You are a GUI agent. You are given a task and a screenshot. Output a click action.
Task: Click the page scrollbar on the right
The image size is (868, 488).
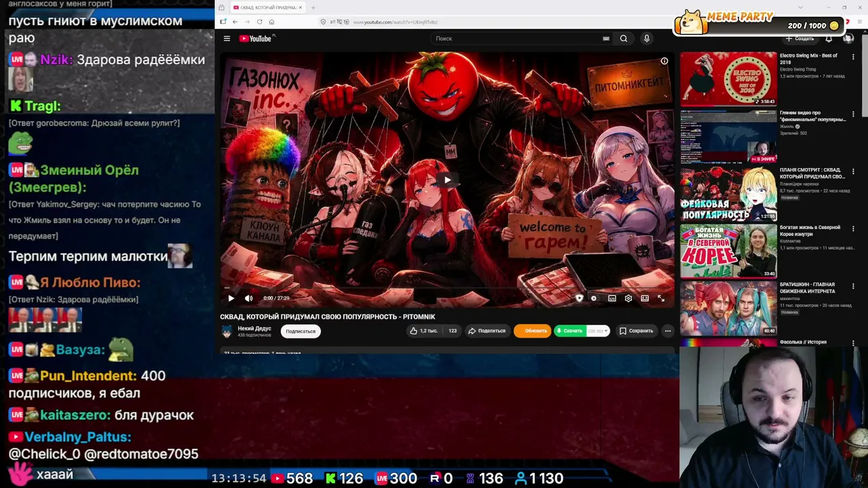pos(864,75)
